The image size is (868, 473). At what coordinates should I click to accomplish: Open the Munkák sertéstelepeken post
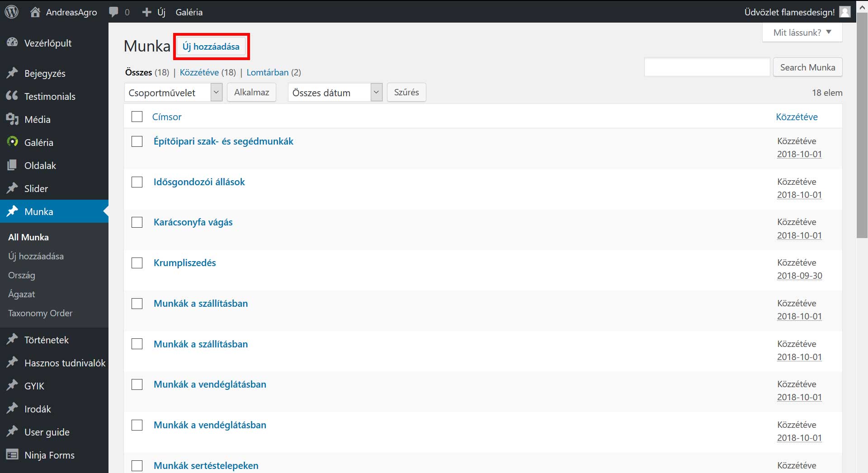pyautogui.click(x=206, y=466)
